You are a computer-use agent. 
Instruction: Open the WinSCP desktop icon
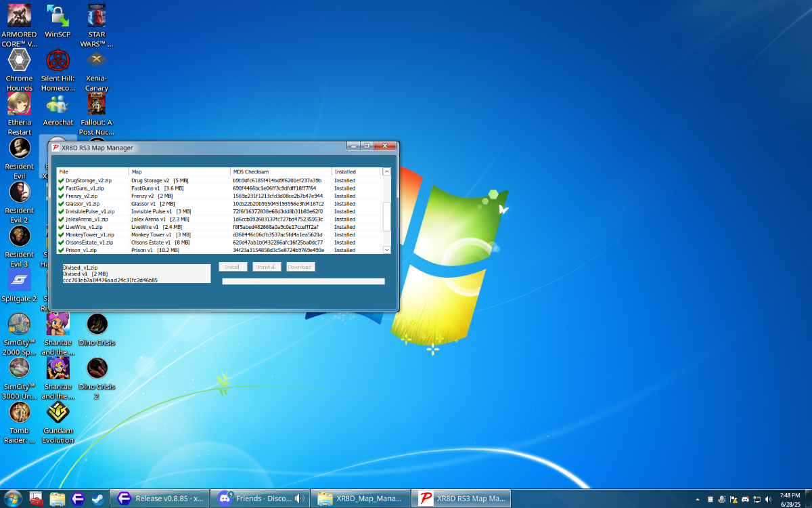[x=58, y=21]
